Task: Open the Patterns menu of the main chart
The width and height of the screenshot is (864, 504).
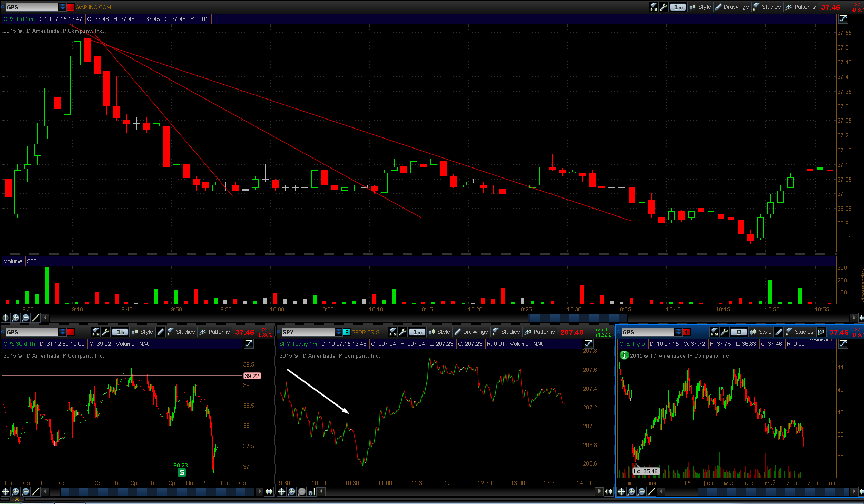Action: click(x=800, y=7)
